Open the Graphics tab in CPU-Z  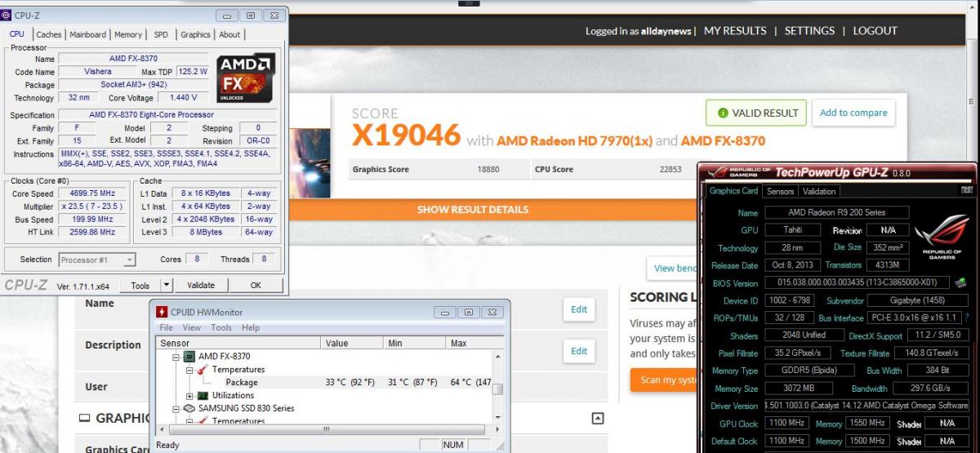tap(195, 34)
